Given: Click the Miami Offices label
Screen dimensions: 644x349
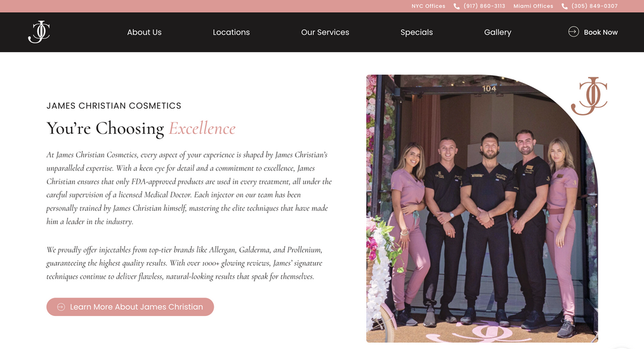Looking at the screenshot, I should [533, 6].
